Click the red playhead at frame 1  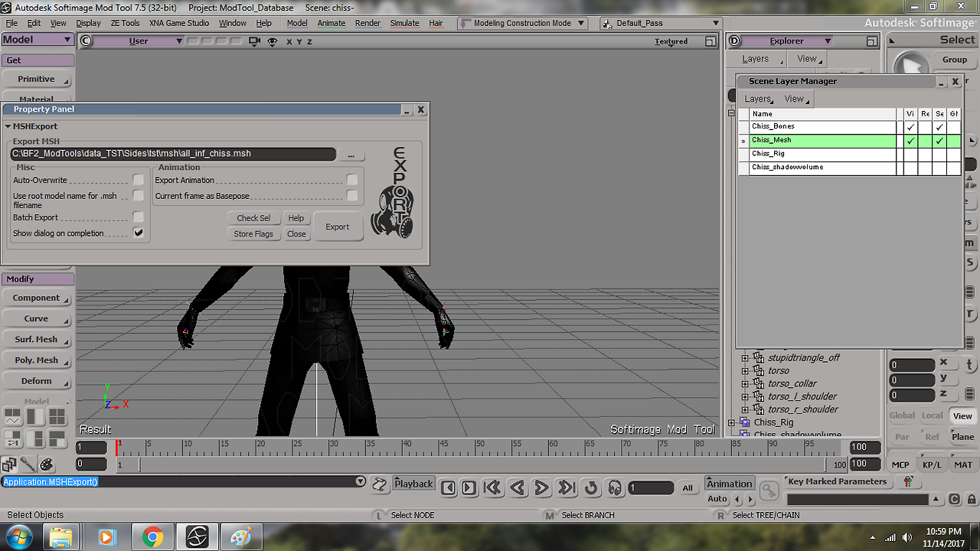pyautogui.click(x=117, y=447)
